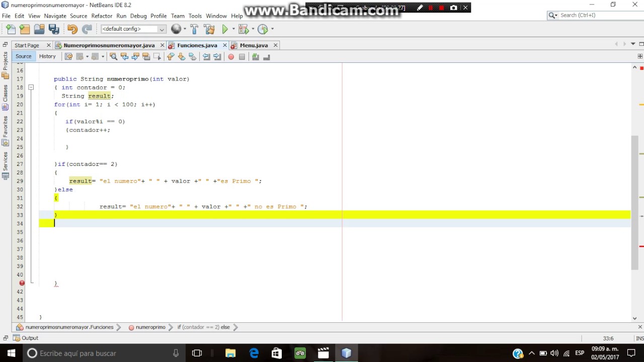This screenshot has width=644, height=362.
Task: Click error marker on line 41
Action: coord(22,283)
